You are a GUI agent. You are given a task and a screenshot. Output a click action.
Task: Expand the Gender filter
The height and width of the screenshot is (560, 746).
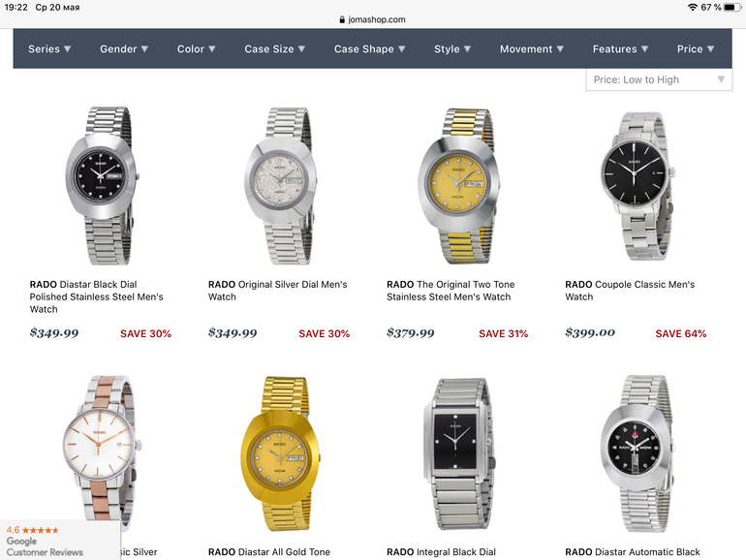124,49
